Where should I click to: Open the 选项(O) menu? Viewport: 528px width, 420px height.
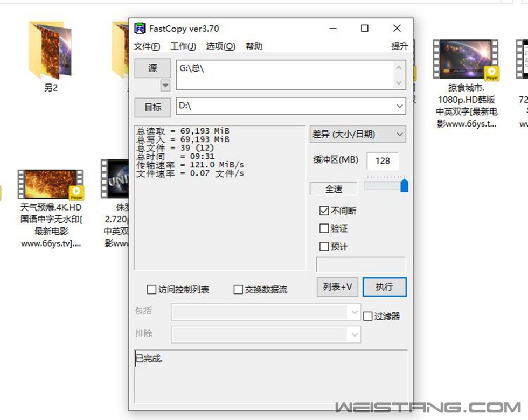point(220,46)
